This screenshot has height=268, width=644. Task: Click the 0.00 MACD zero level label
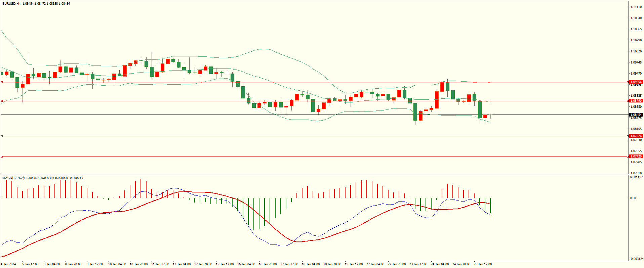point(633,198)
